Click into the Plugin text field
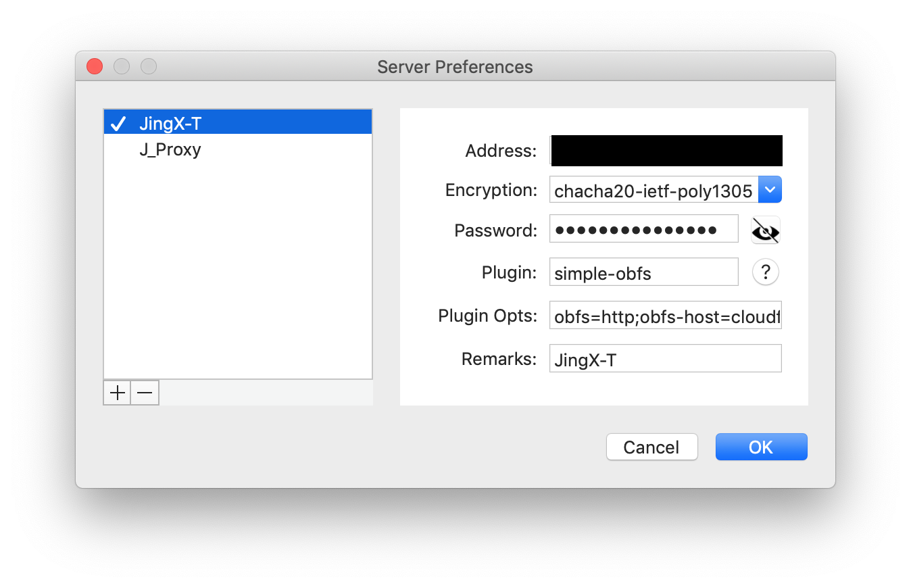Viewport: 911px width, 588px height. (643, 272)
